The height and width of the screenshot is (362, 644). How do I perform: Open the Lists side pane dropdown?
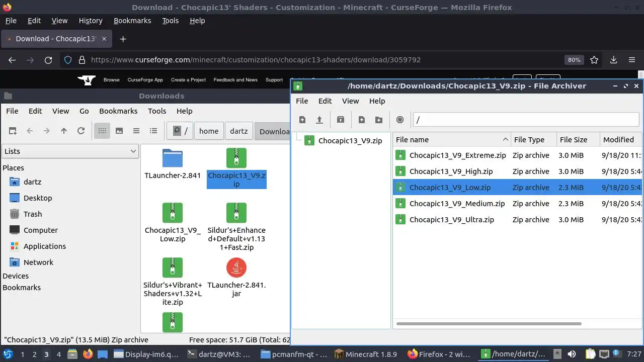tap(70, 151)
